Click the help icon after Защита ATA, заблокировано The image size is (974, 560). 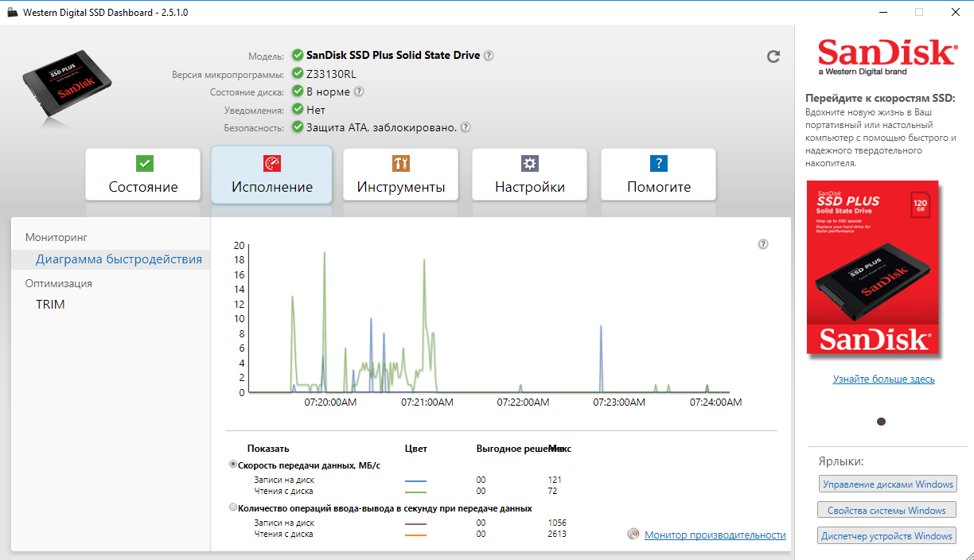tap(466, 127)
